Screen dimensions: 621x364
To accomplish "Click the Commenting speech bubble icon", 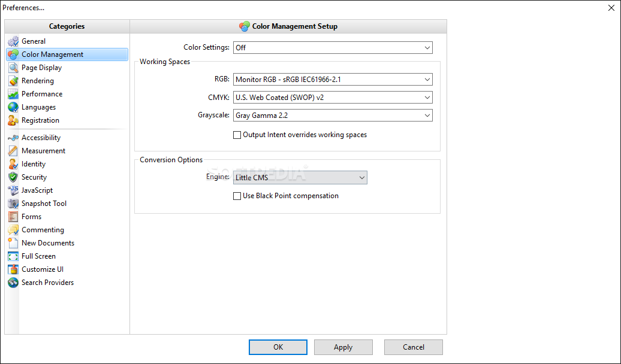I will coord(13,230).
